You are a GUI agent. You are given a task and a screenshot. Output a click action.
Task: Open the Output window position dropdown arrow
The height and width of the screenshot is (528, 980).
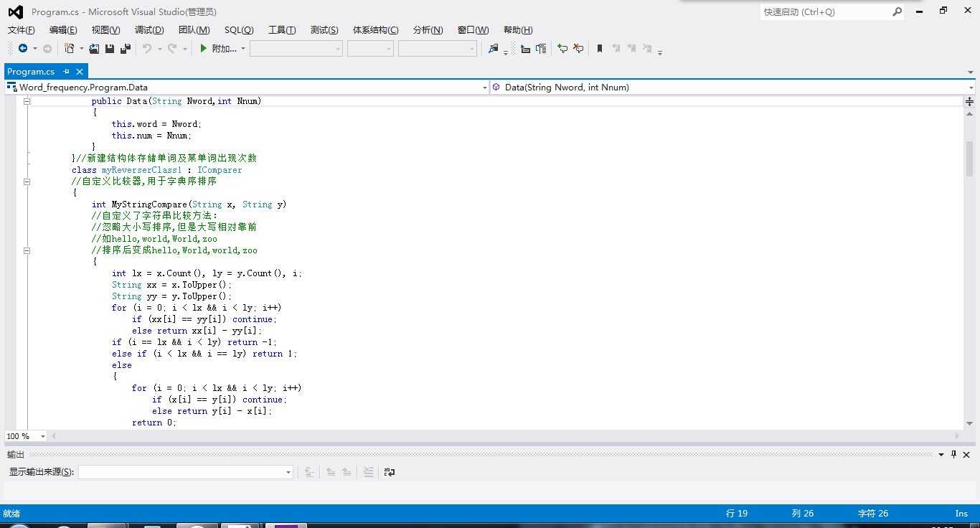941,455
